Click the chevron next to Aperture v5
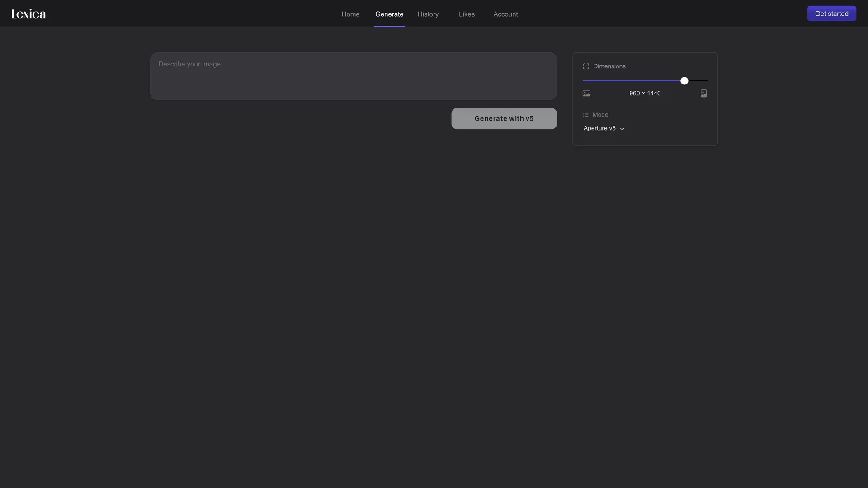The height and width of the screenshot is (488, 868). [x=622, y=129]
